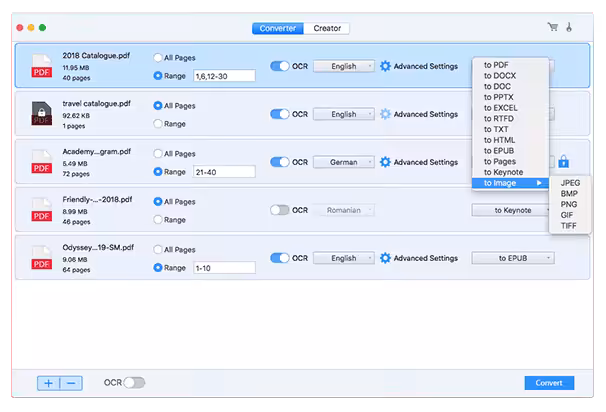
Task: Open the 'to EPUB' format dropdown
Action: point(512,258)
